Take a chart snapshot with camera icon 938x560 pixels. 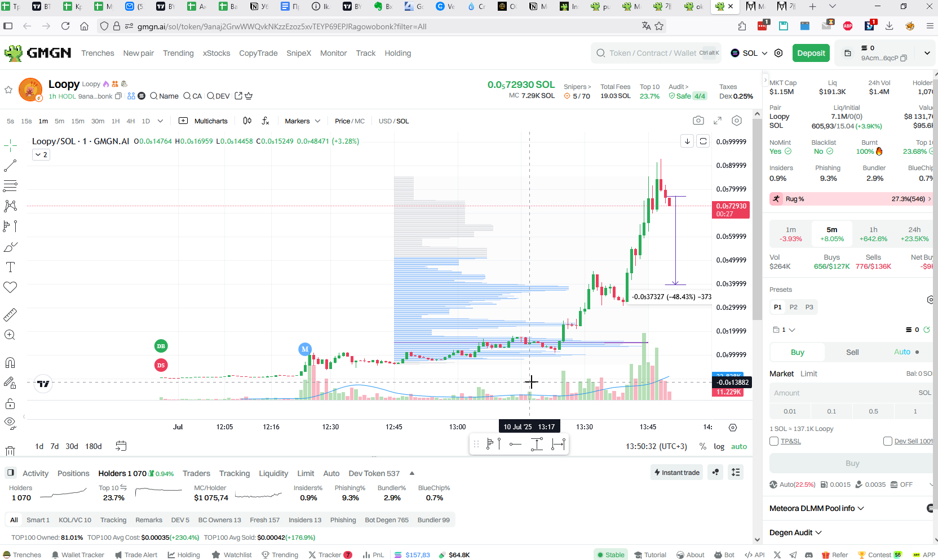(698, 121)
